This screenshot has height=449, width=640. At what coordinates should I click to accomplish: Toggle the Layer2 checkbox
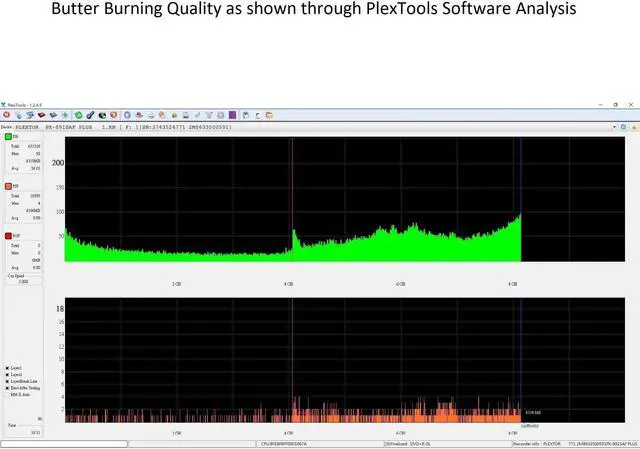point(8,375)
